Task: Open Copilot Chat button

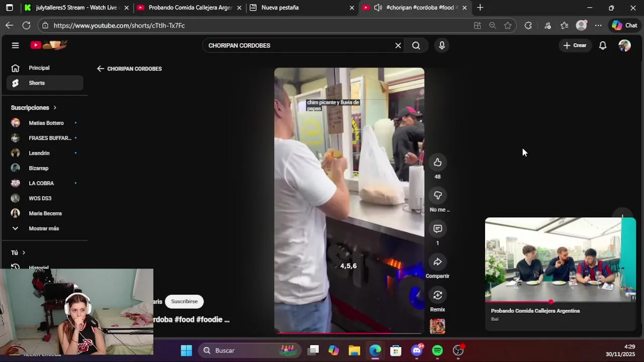Action: [624, 25]
